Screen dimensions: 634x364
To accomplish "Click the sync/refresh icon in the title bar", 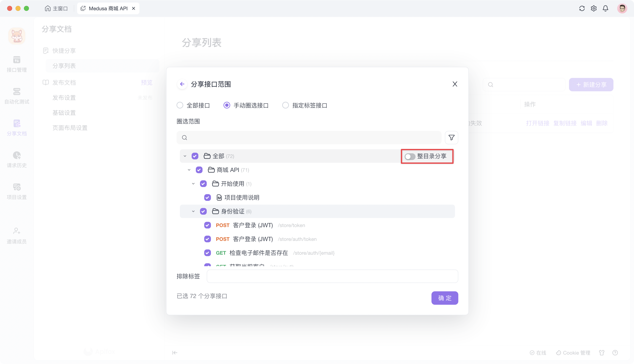I will pyautogui.click(x=582, y=8).
